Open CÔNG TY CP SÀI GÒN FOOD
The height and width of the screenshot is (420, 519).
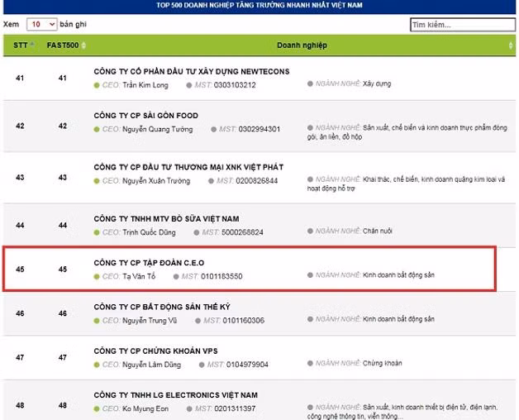146,116
